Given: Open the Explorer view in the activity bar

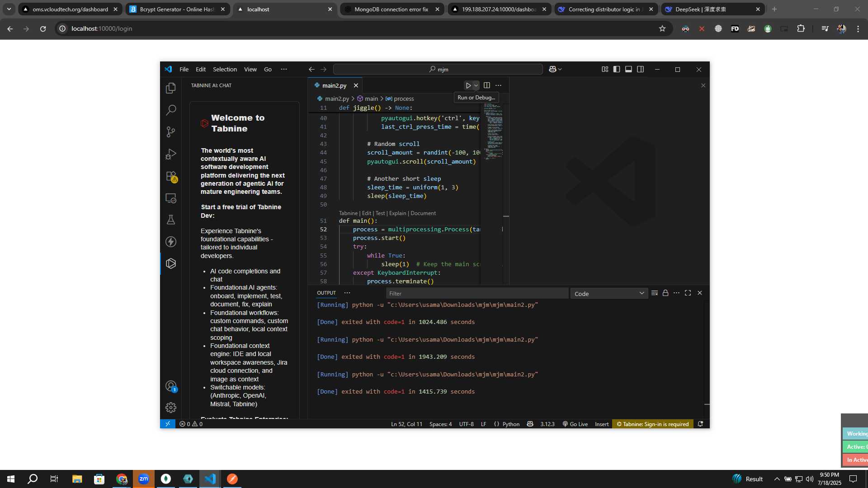Looking at the screenshot, I should 171,88.
